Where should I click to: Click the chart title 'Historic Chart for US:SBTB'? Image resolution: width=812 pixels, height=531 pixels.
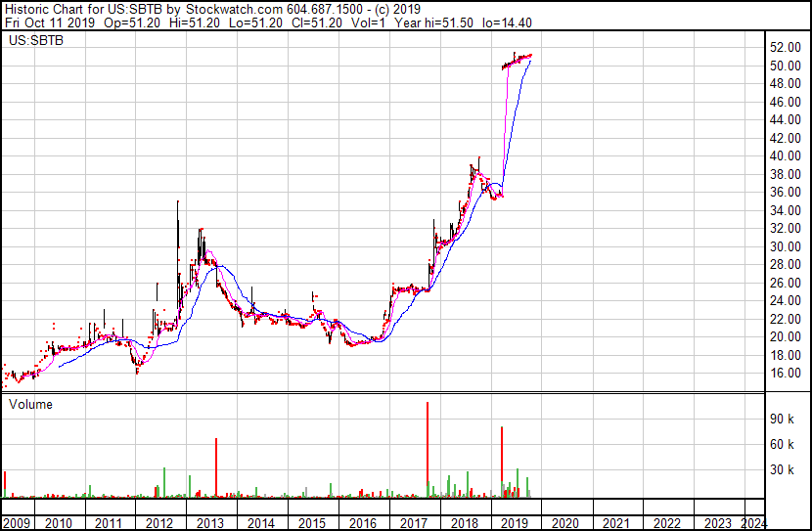[83, 10]
